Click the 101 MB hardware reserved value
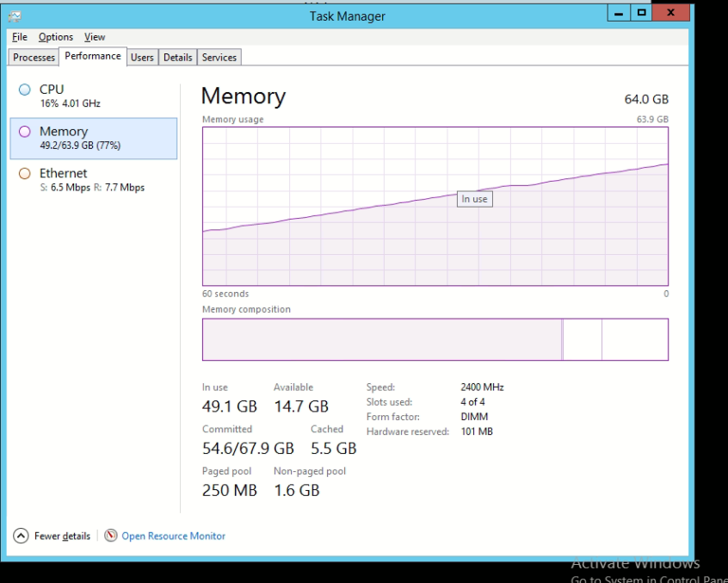The width and height of the screenshot is (728, 583). (477, 431)
